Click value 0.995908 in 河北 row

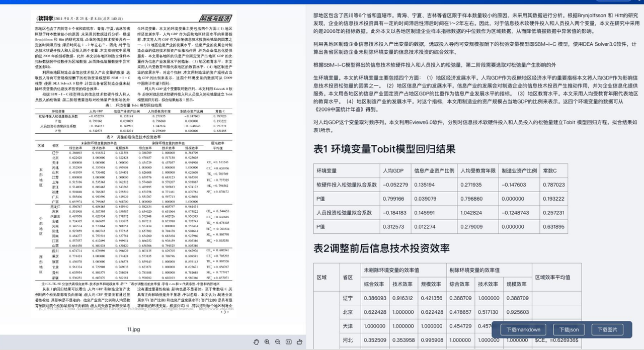pos(432,340)
